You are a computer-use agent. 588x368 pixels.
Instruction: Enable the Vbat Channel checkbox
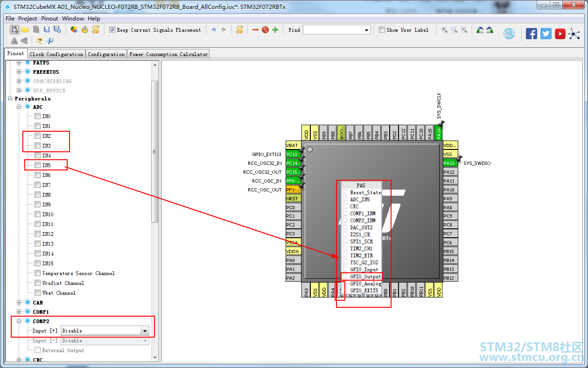(x=37, y=293)
